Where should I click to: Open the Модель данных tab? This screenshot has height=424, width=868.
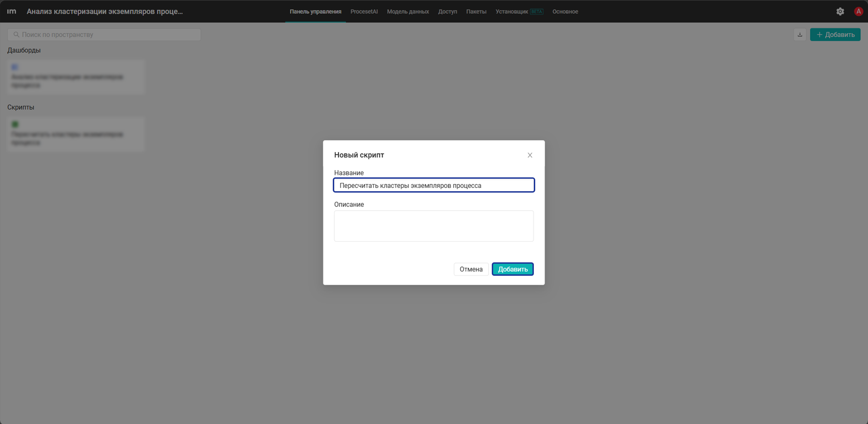tap(408, 12)
